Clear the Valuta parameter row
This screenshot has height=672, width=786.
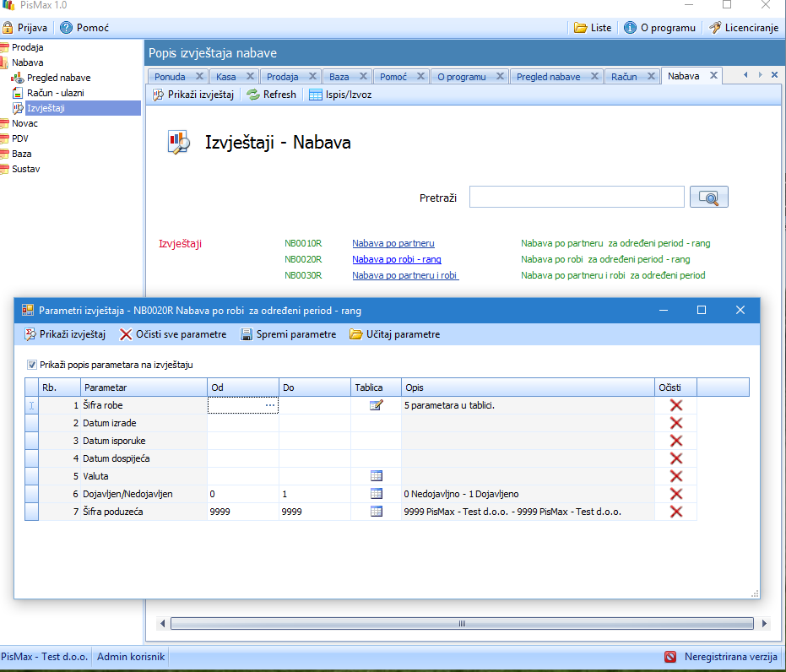675,476
